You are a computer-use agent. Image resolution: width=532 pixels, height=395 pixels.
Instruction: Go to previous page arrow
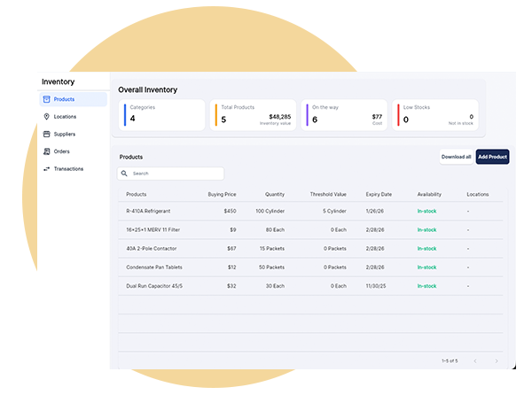pyautogui.click(x=475, y=360)
